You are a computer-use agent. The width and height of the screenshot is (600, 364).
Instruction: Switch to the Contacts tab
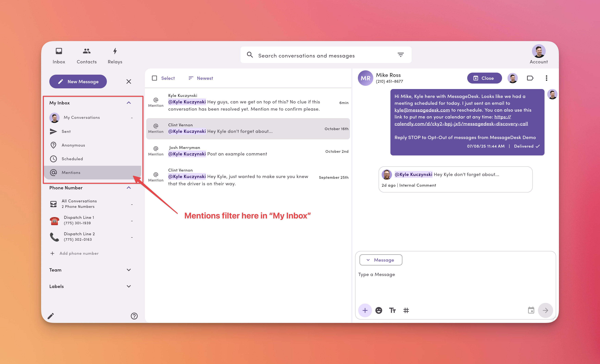click(87, 56)
